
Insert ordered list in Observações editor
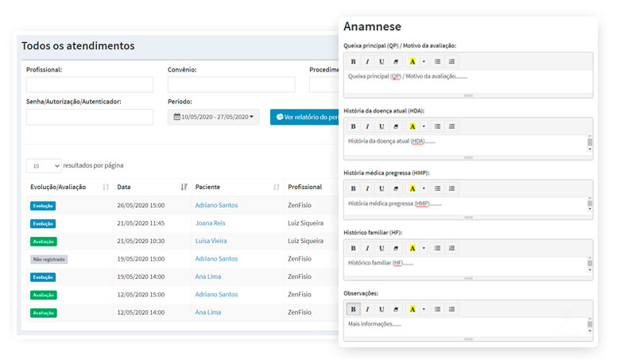pyautogui.click(x=451, y=309)
